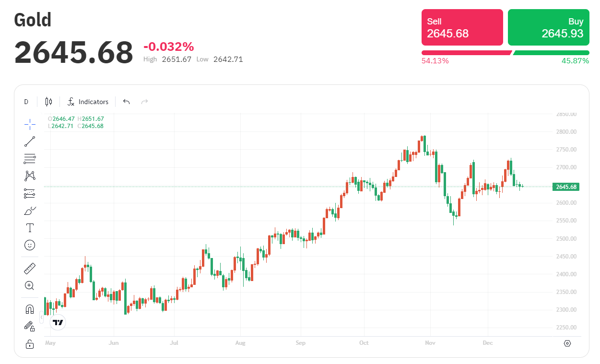Toggle magnet mode snapping
This screenshot has height=364, width=600.
(30, 309)
